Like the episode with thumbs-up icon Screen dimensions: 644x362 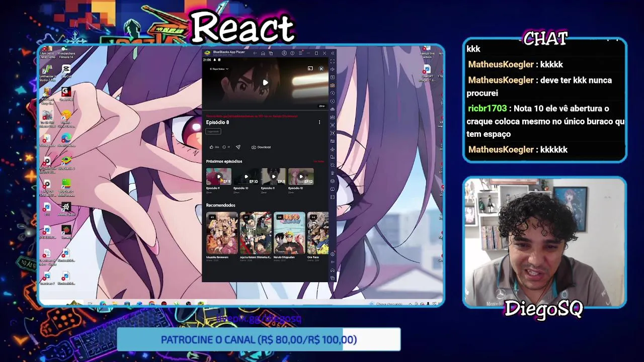coord(211,147)
